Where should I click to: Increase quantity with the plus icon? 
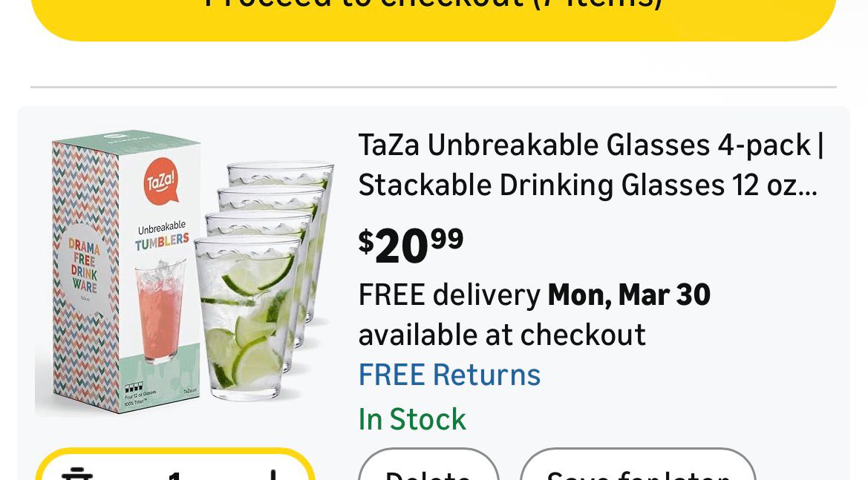coord(273,475)
